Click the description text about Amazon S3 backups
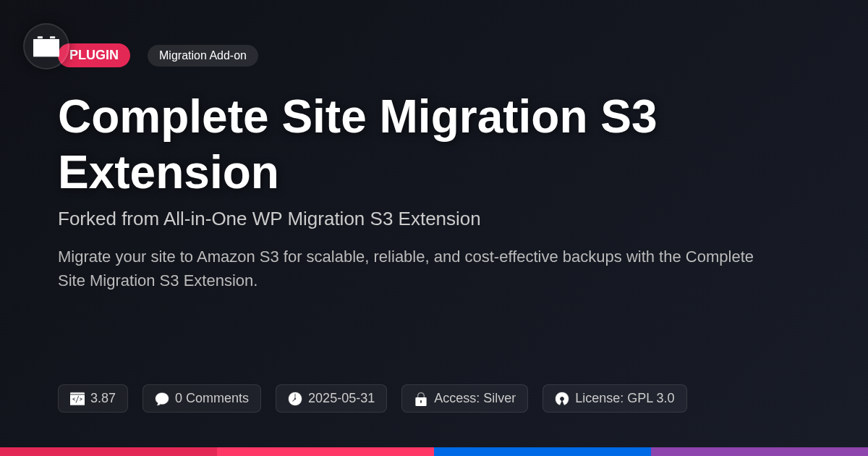868x456 pixels. point(406,269)
